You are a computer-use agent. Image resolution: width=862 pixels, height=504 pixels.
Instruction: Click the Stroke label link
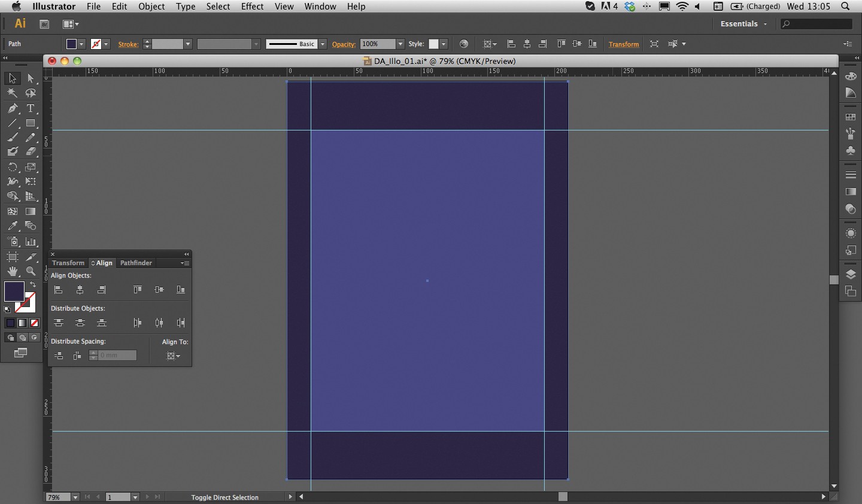click(128, 44)
